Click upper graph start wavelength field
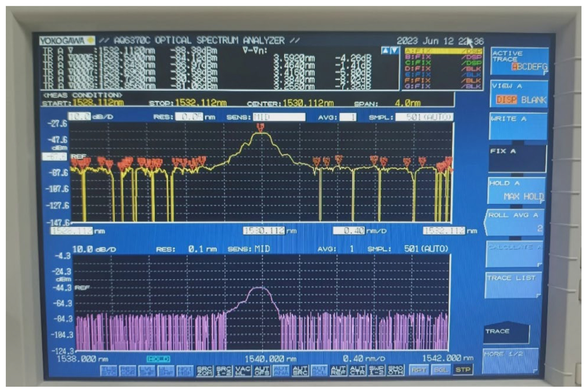The image size is (585, 392). pos(72,231)
